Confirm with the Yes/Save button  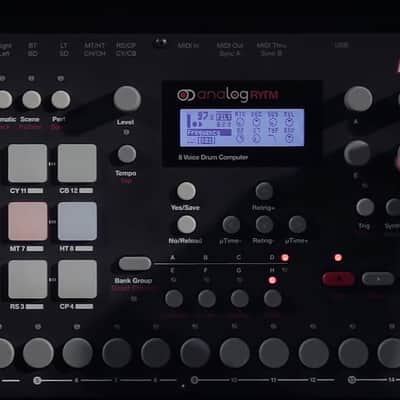pyautogui.click(x=186, y=191)
